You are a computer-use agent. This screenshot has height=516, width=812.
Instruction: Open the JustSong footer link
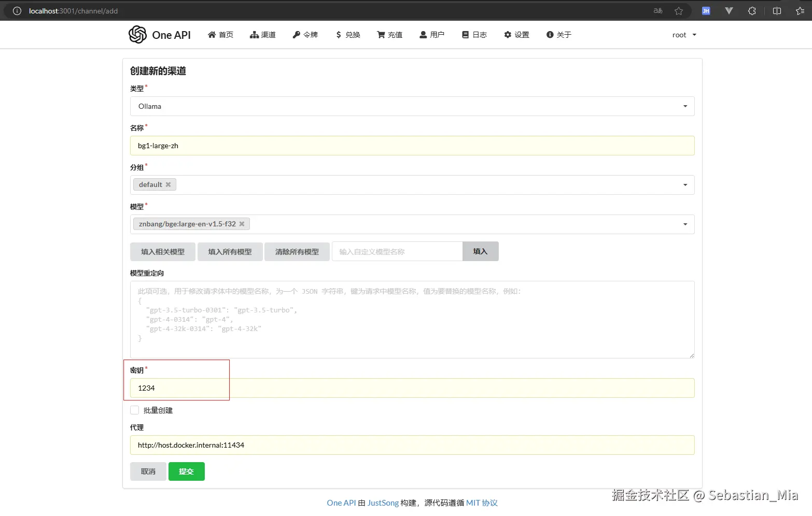383,503
